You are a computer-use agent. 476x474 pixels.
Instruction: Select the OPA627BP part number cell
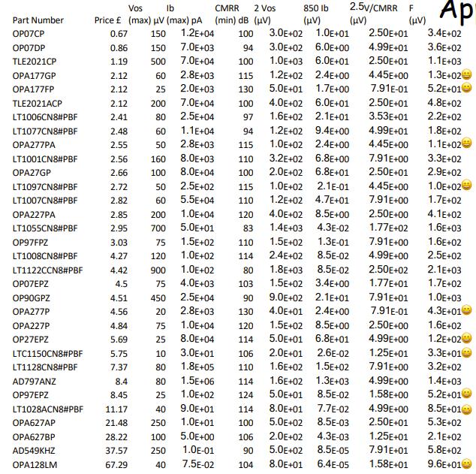pyautogui.click(x=34, y=436)
